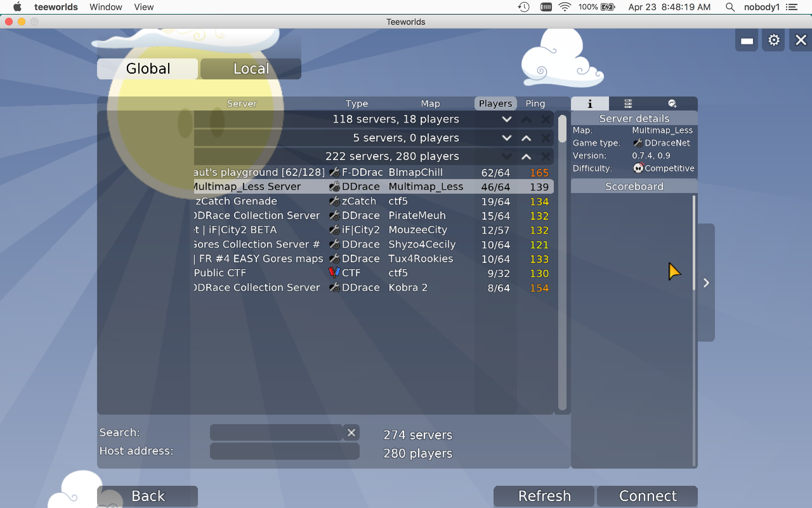Click the iF|City2 game type icon
812x508 pixels.
click(334, 230)
